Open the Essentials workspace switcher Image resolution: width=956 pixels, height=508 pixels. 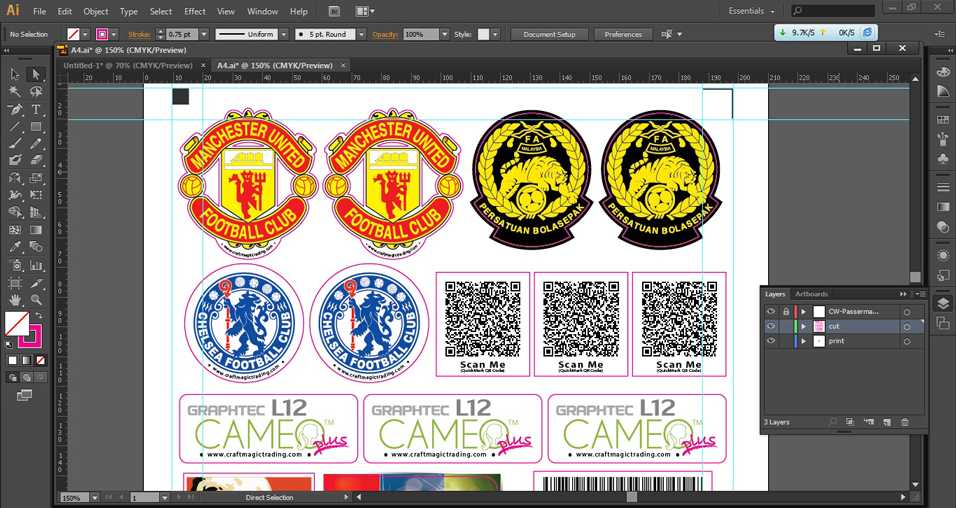tap(752, 11)
